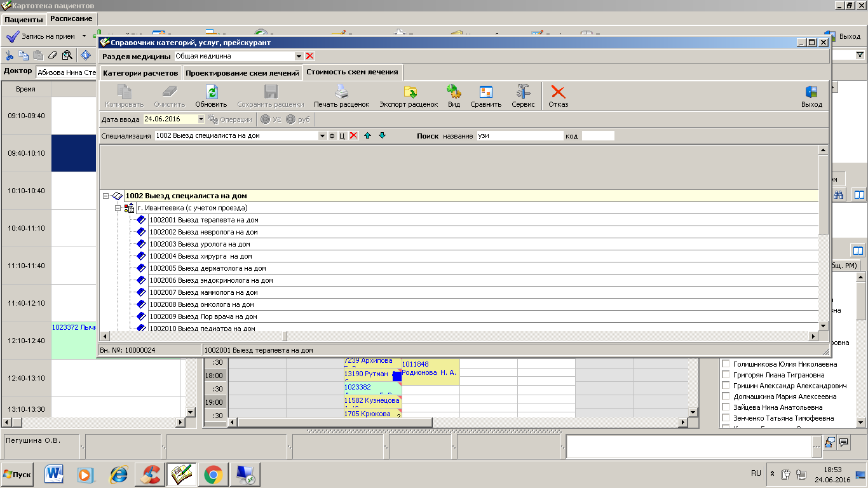
Task: Open the Категории расчетов tab
Action: click(x=140, y=73)
